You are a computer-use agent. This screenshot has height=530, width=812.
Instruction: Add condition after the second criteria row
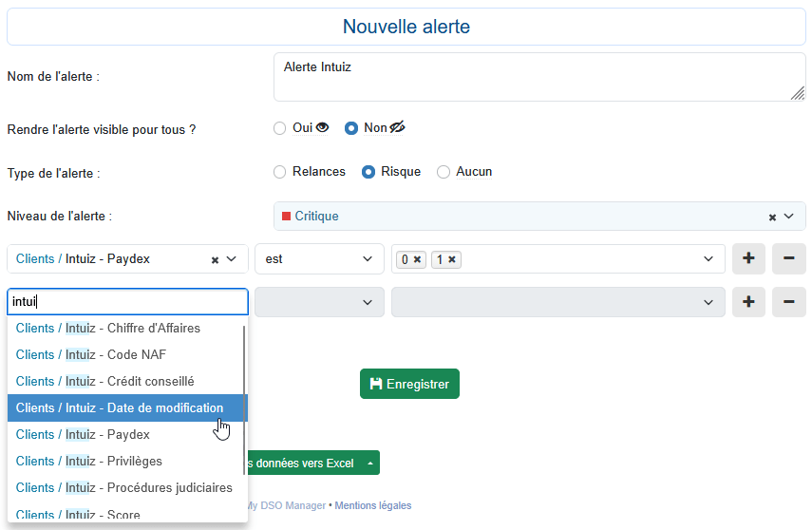coord(748,302)
